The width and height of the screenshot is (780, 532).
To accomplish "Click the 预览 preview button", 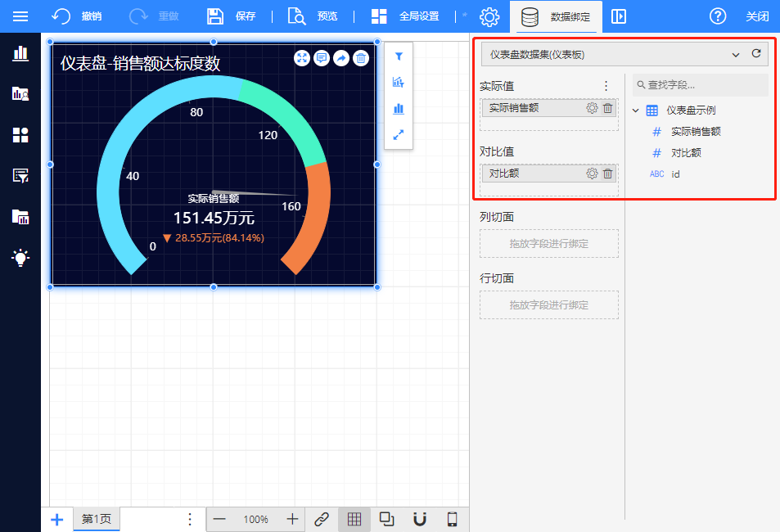I will click(313, 16).
